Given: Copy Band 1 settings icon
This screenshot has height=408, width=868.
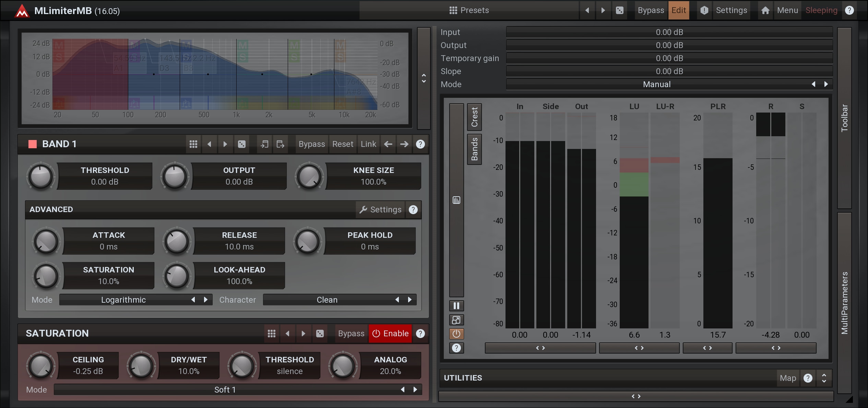Looking at the screenshot, I should click(x=264, y=144).
